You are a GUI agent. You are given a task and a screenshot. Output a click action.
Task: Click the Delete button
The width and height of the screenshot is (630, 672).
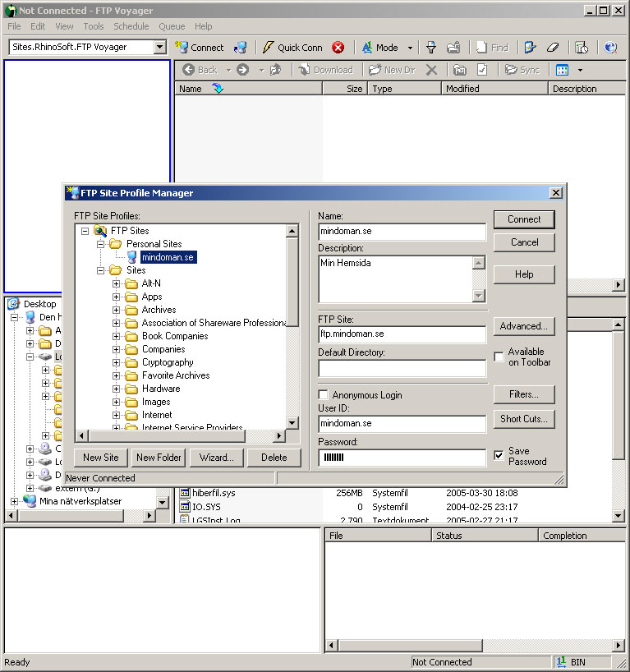[x=274, y=458]
